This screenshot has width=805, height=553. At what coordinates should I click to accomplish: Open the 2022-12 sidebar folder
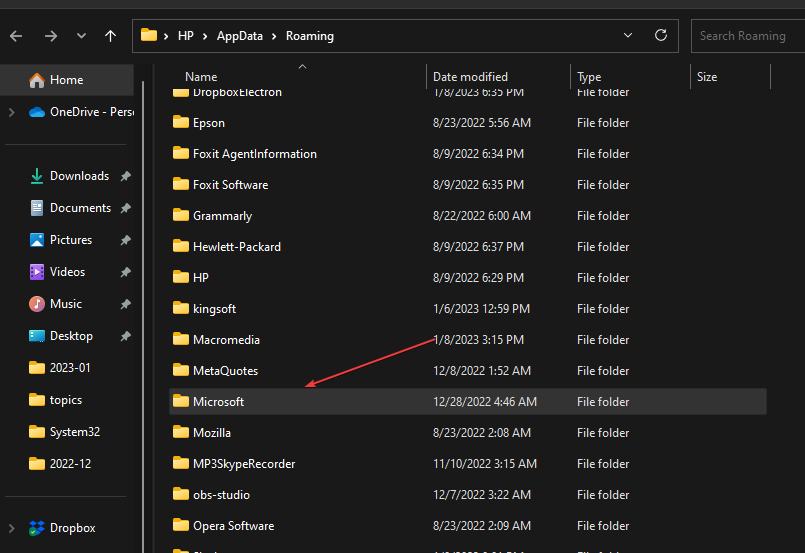[x=60, y=464]
